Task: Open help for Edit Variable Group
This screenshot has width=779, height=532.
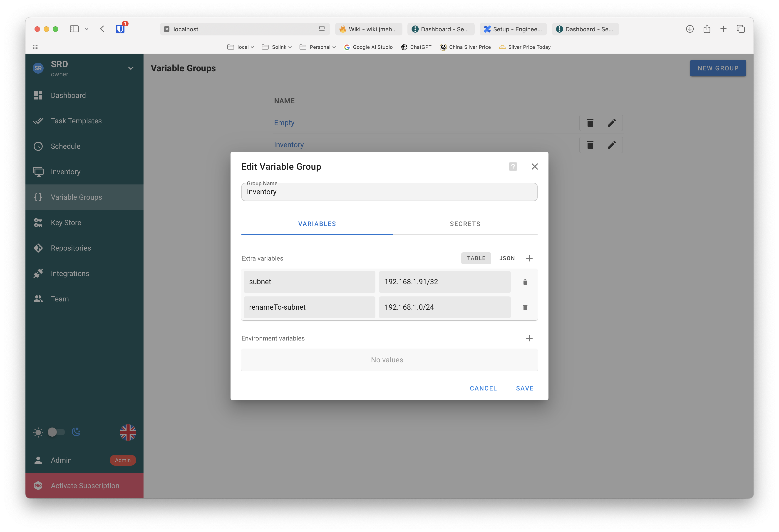Action: pyautogui.click(x=513, y=167)
